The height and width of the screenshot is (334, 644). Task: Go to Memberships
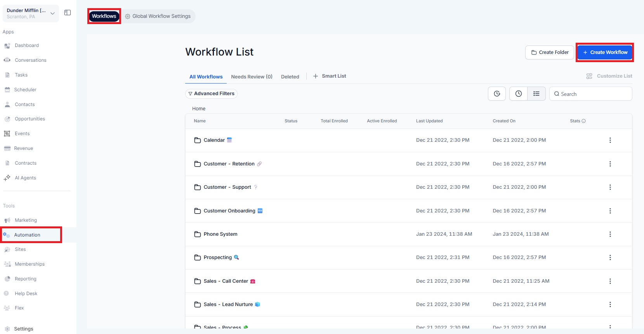click(30, 264)
